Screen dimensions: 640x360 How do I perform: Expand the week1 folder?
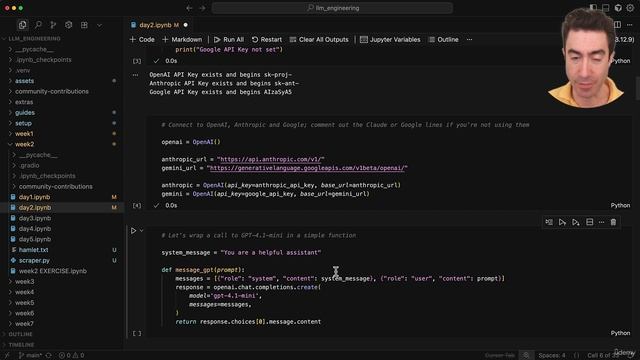(x=24, y=134)
